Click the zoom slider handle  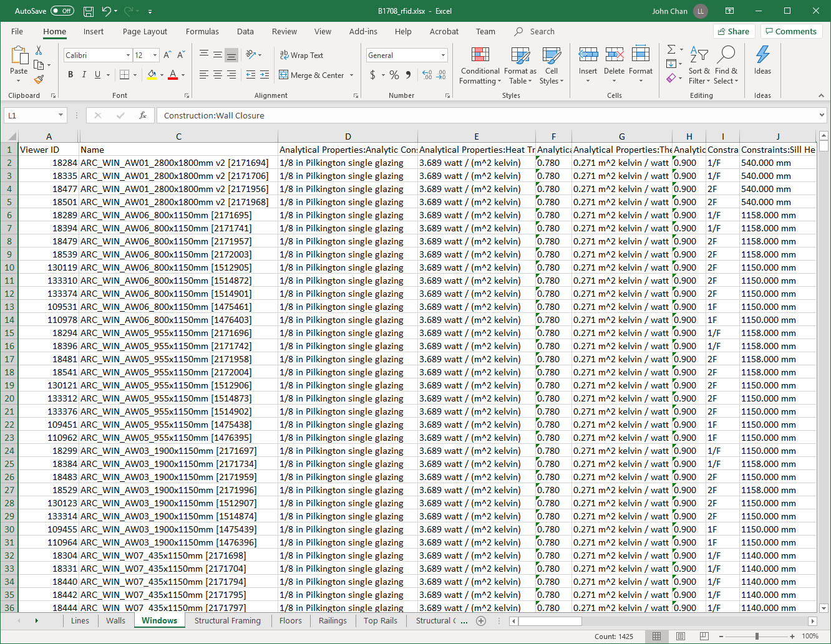pyautogui.click(x=757, y=637)
